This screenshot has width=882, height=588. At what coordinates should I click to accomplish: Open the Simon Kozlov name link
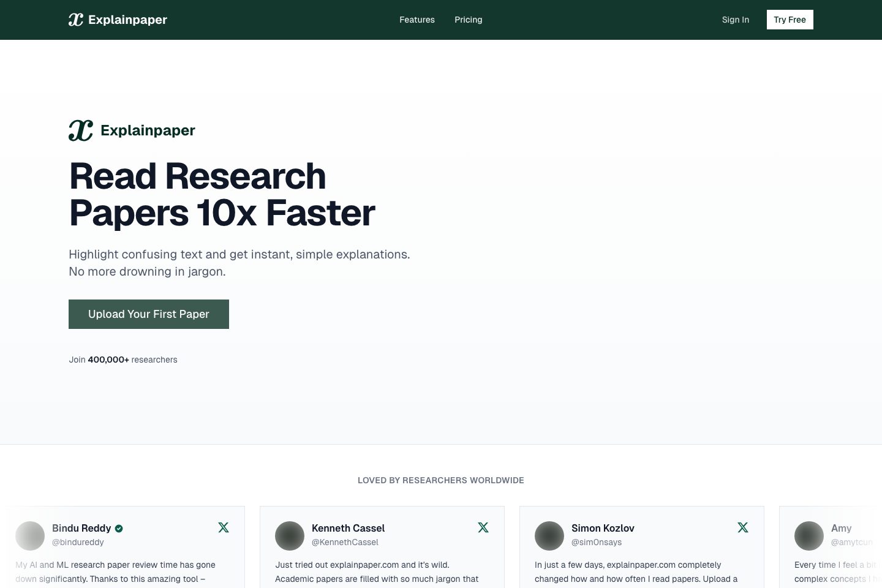point(603,528)
